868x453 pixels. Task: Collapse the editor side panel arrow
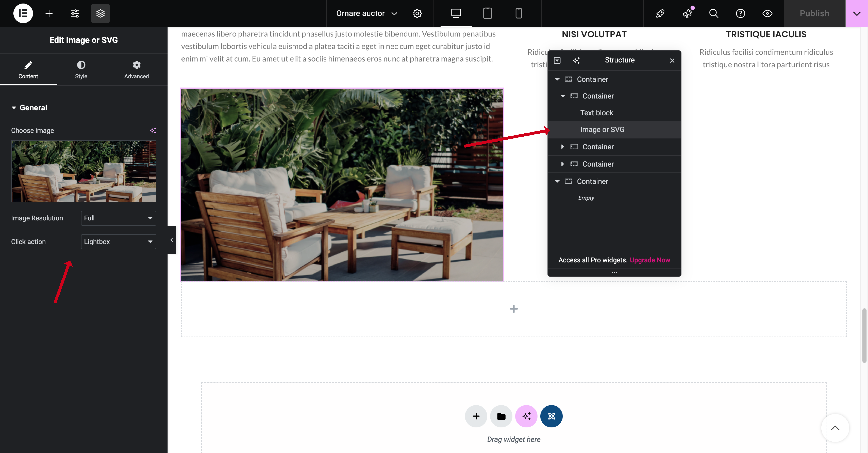coord(172,240)
